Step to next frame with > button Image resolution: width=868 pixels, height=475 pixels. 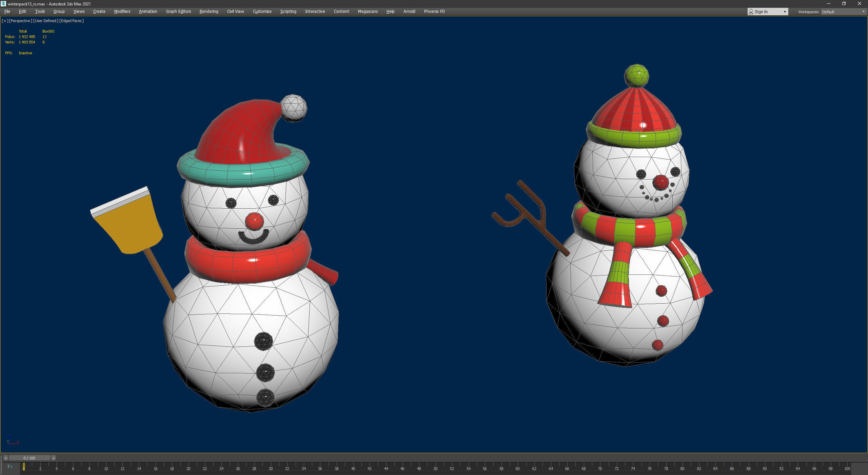(x=53, y=458)
